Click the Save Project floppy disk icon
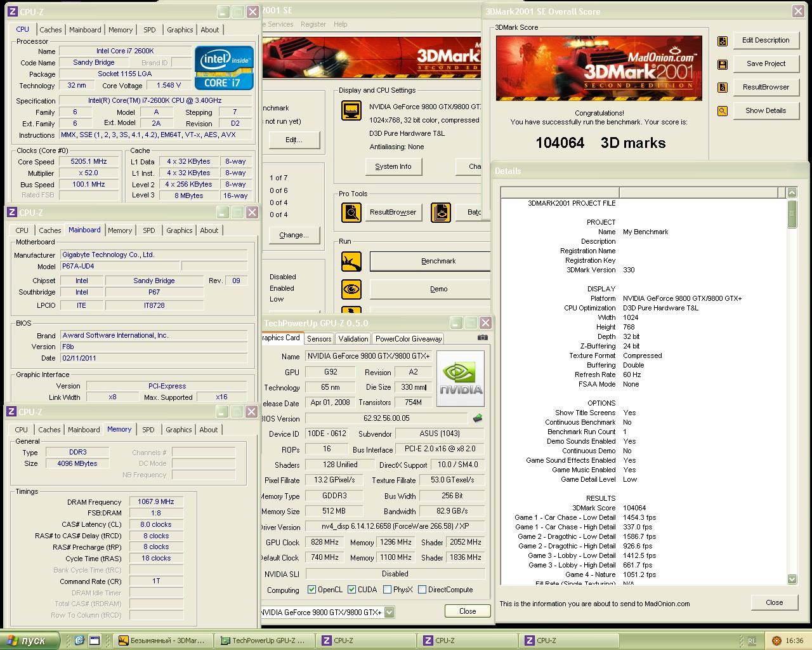 coord(722,64)
